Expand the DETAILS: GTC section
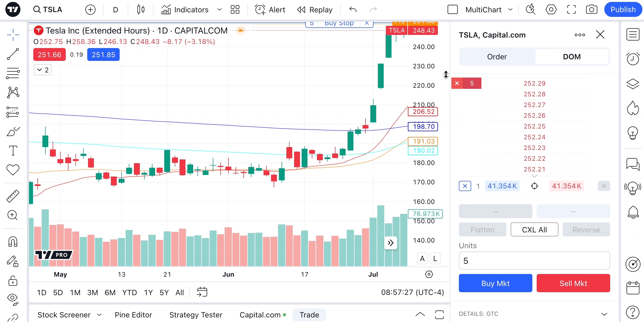Viewport: 644px width, 322px height. pos(604,314)
